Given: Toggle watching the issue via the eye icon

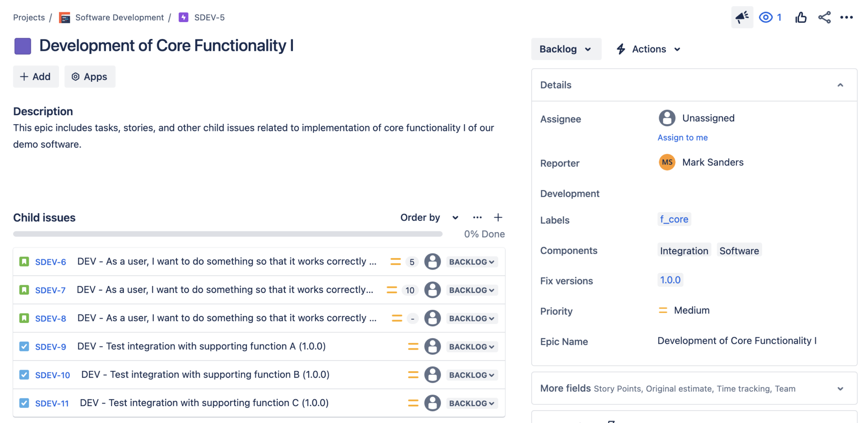Looking at the screenshot, I should [765, 17].
